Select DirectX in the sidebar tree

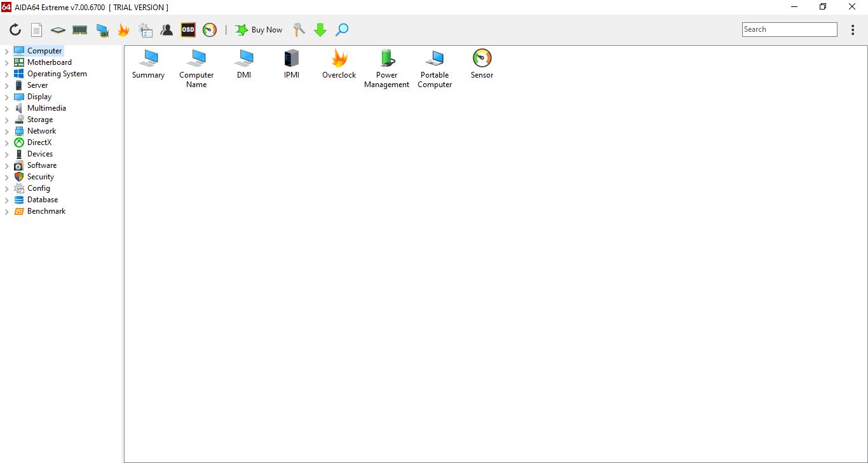(33, 142)
